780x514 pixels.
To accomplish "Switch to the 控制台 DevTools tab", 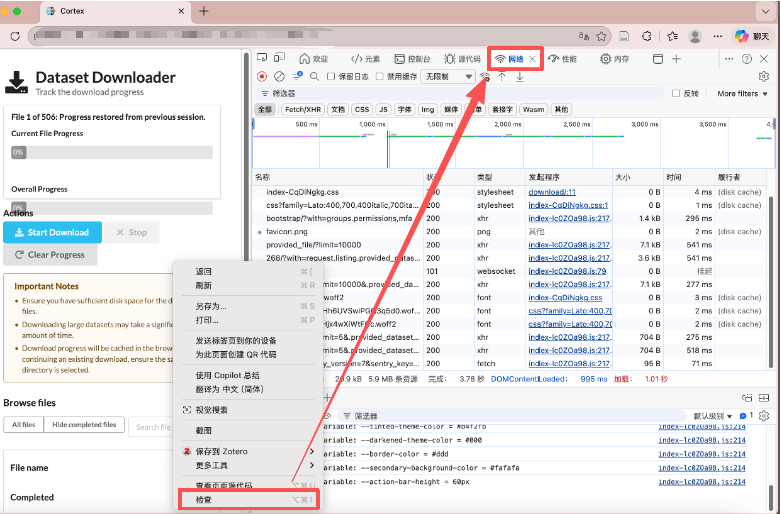I will (412, 59).
